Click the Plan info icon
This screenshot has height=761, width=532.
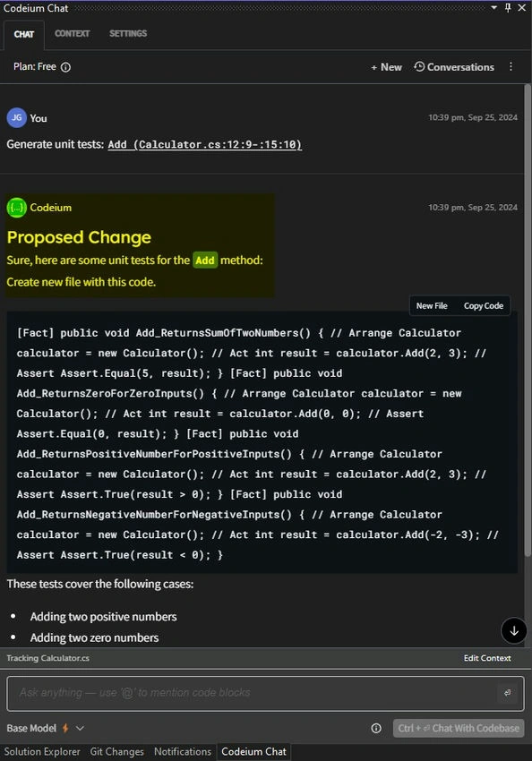pos(65,67)
